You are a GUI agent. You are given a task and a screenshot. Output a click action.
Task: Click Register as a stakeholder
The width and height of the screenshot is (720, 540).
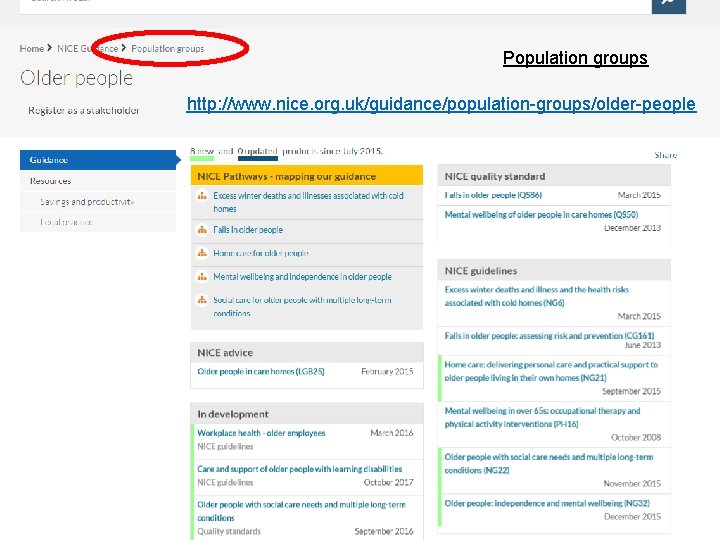84,110
